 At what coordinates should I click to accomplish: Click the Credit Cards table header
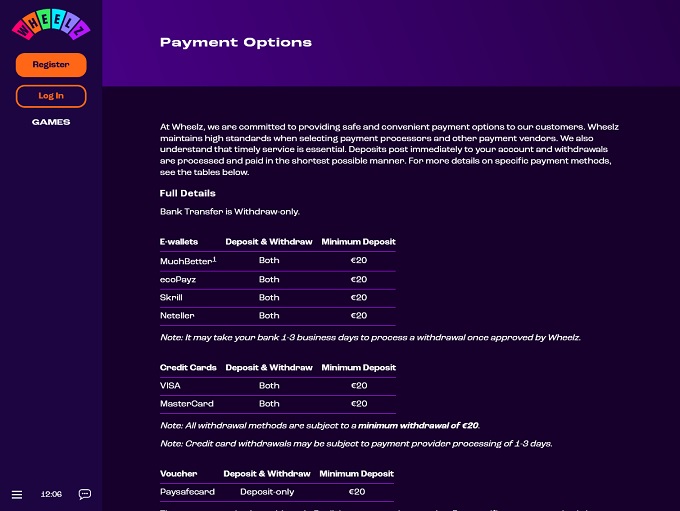point(188,368)
